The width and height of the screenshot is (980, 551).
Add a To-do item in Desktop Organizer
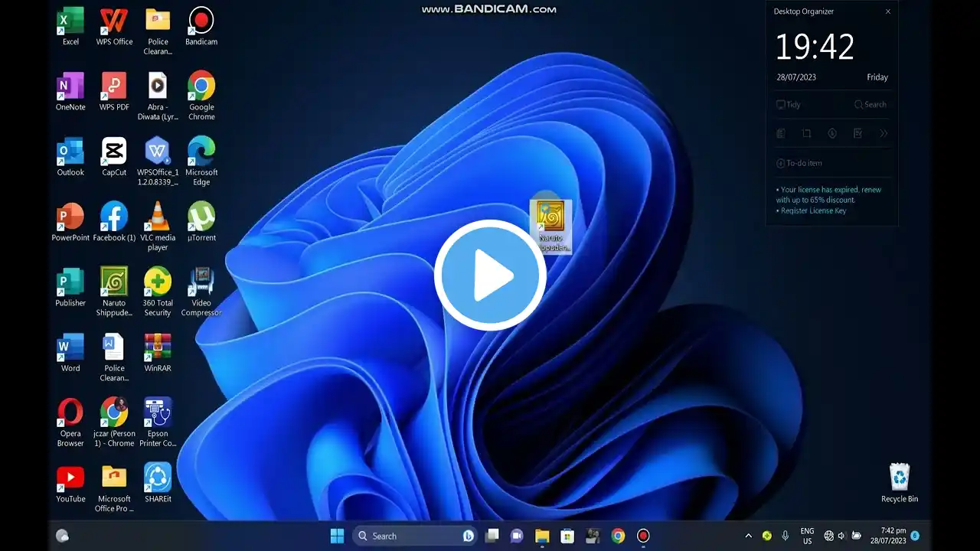[x=799, y=163]
